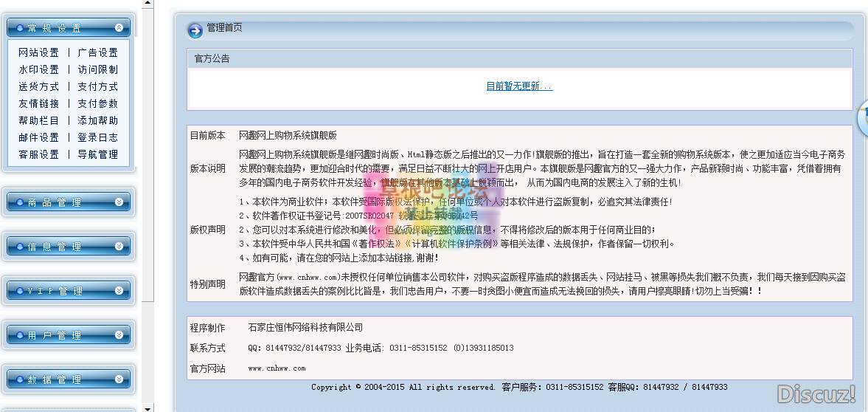Click the 管理首页 title text
Viewport: 868px width, 412px height.
click(224, 28)
